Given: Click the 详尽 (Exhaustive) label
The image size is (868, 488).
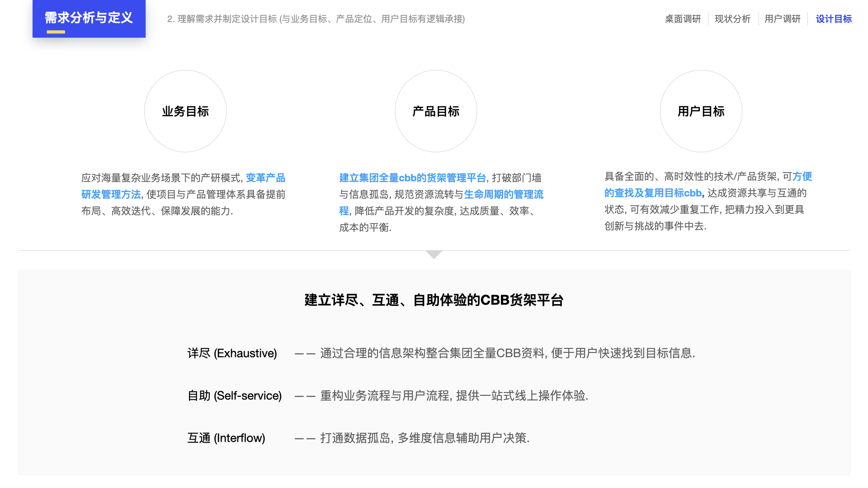Looking at the screenshot, I should point(232,353).
